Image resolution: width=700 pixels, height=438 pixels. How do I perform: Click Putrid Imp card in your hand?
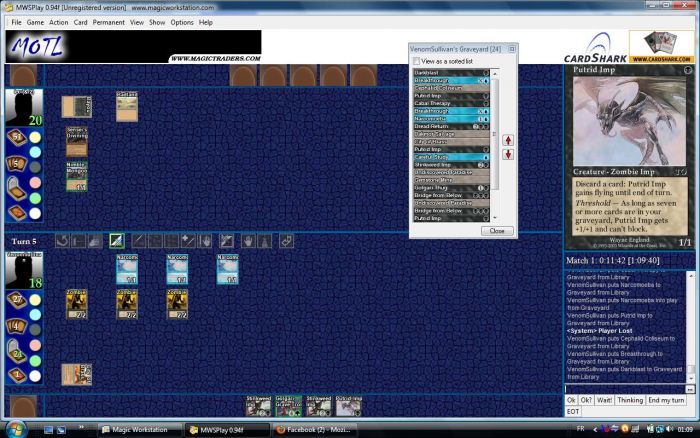coord(349,406)
